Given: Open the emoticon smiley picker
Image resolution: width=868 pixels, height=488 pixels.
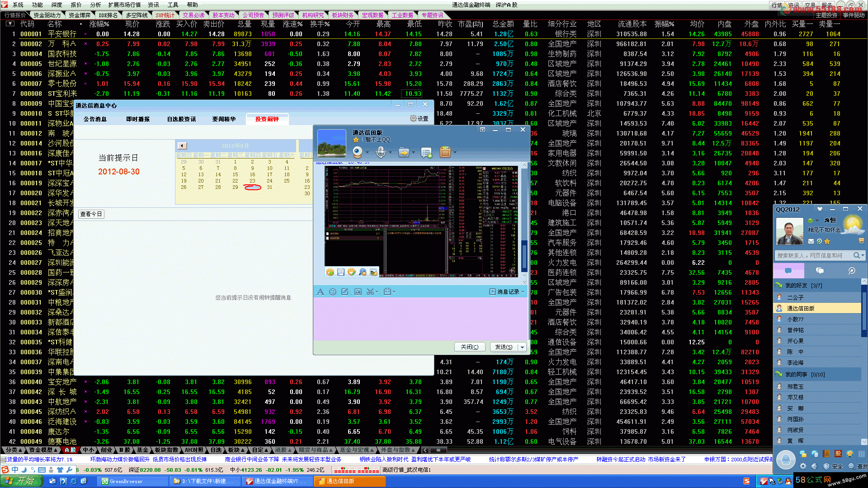Looking at the screenshot, I should [333, 292].
